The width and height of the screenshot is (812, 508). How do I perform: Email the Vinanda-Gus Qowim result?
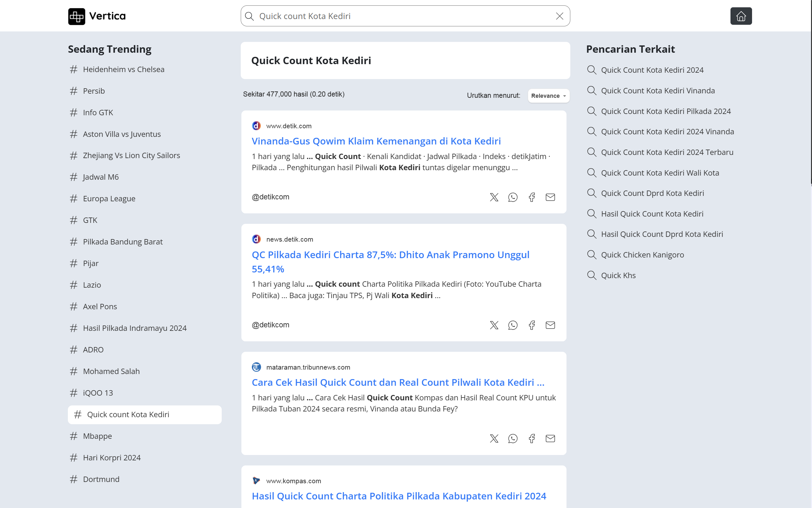550,197
